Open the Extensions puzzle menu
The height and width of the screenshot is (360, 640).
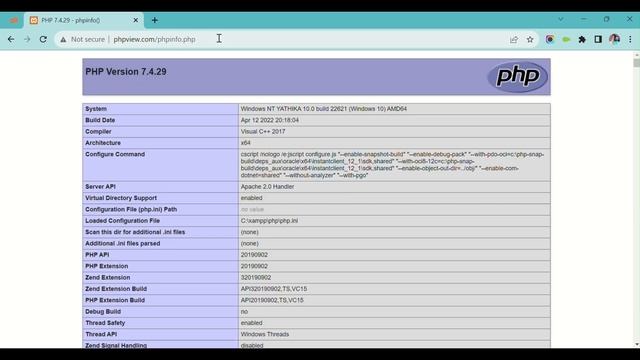(582, 40)
